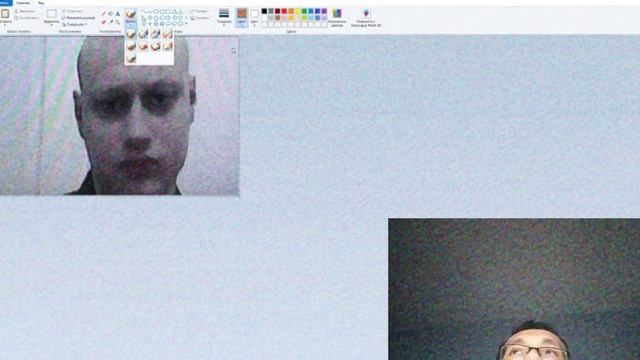Pick the yellow color swatch
640x360 pixels.
298,11
